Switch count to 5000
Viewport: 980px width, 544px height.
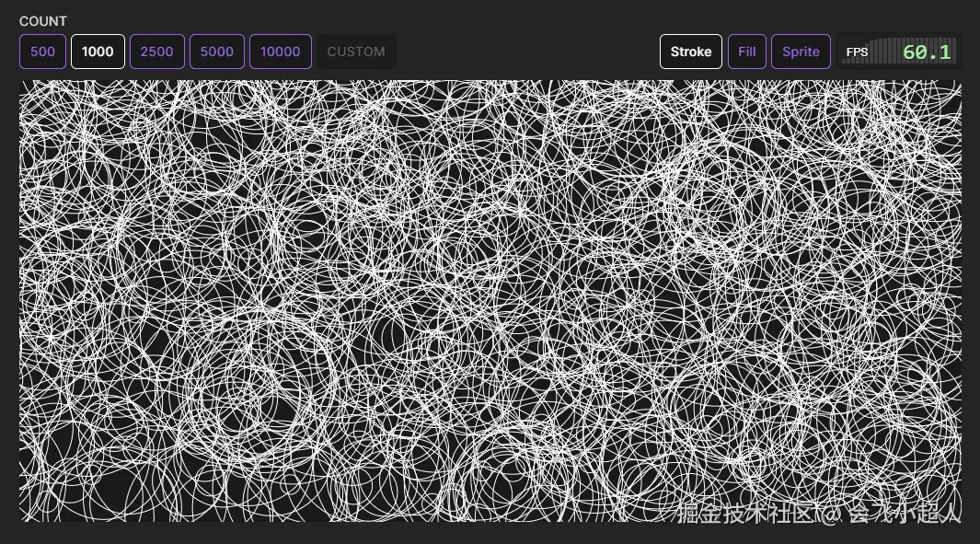217,52
